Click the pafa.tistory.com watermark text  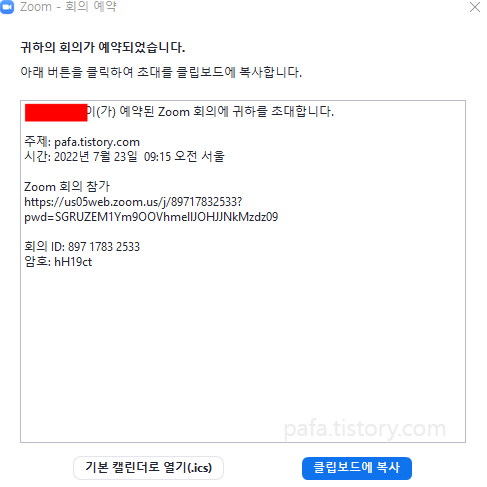365,429
